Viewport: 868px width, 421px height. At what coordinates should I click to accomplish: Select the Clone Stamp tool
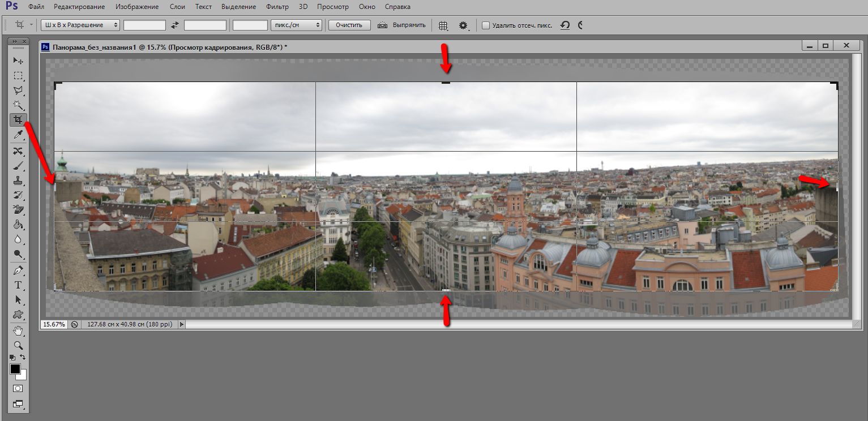click(x=18, y=181)
